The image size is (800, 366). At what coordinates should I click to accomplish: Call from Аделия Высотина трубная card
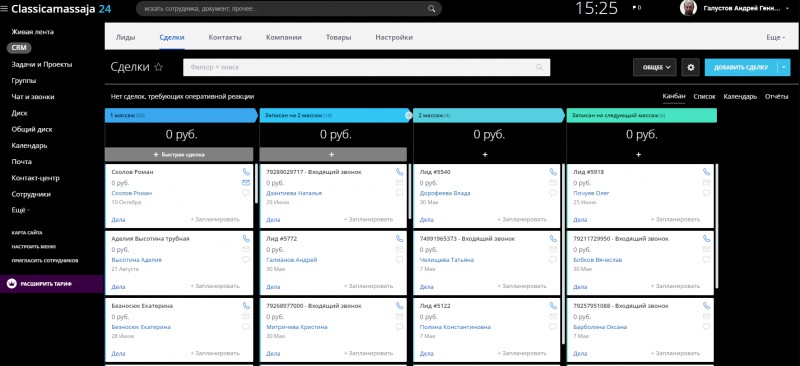[246, 238]
